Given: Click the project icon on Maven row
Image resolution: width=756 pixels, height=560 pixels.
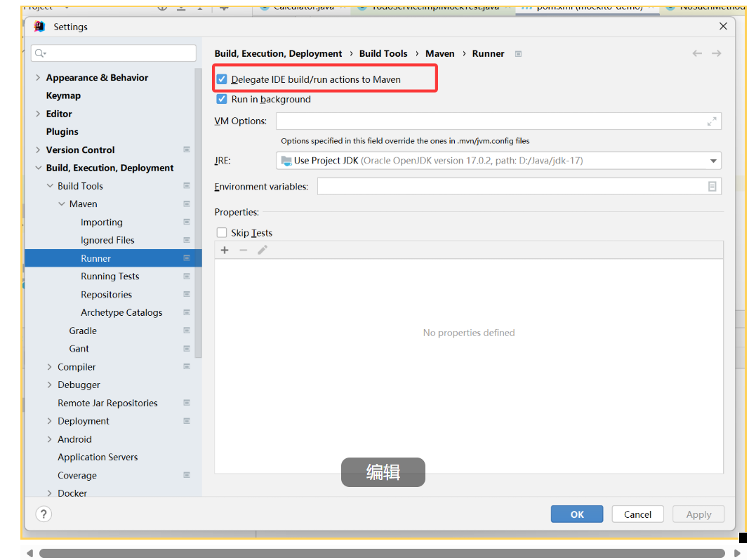Looking at the screenshot, I should click(x=187, y=204).
